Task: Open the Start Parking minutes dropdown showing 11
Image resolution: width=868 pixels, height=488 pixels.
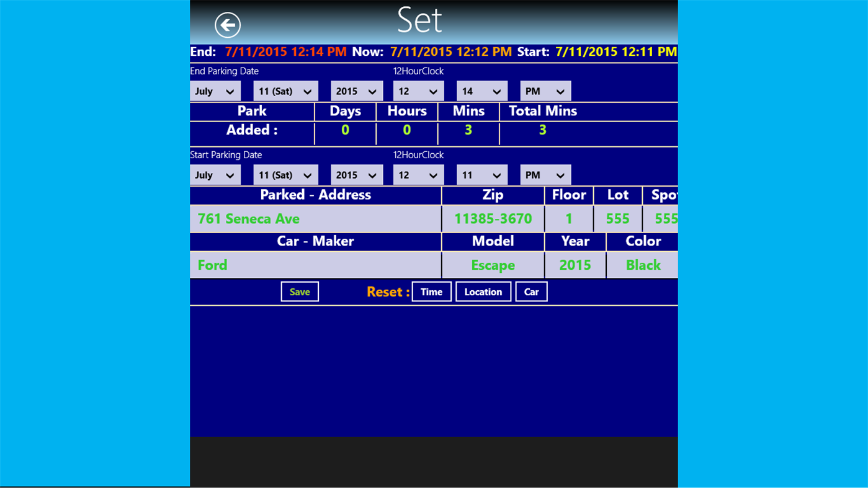Action: [481, 174]
